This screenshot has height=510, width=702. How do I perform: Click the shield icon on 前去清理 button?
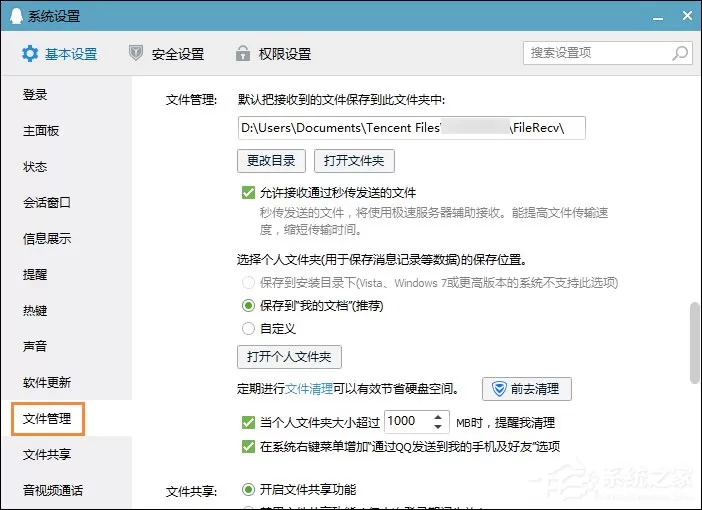[499, 389]
